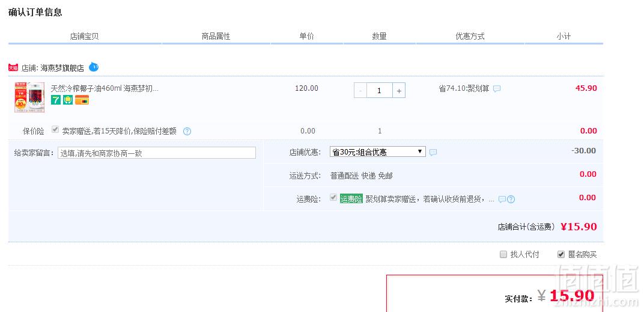The height and width of the screenshot is (312, 644).
Task: Click the green 7-day return badge
Action: coord(55,100)
